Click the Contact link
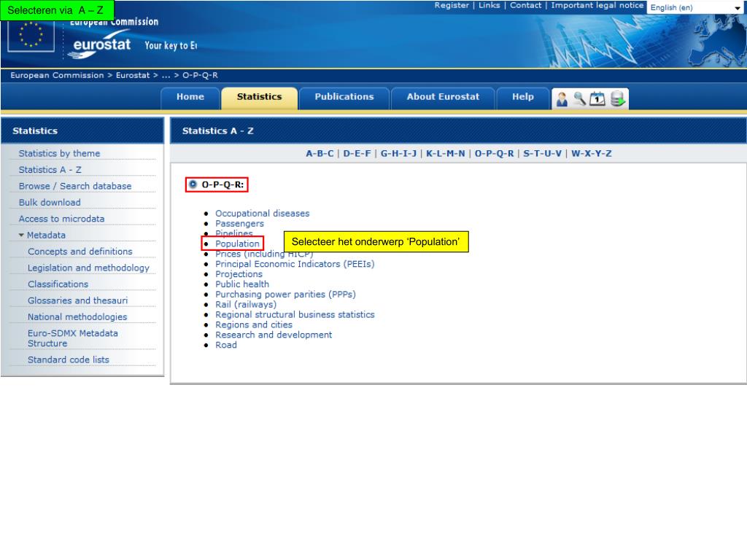The image size is (747, 560). [525, 5]
